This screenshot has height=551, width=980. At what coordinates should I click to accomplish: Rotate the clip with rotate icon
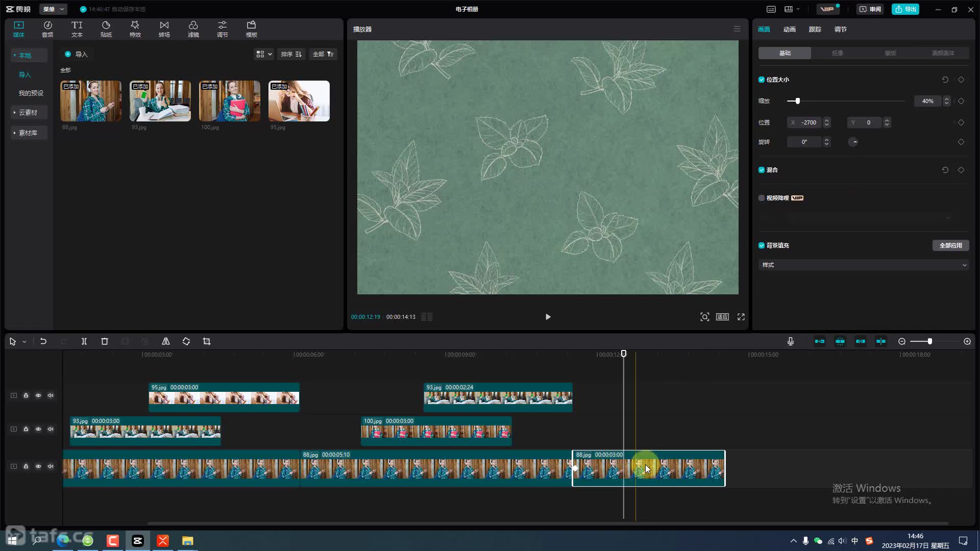click(186, 341)
